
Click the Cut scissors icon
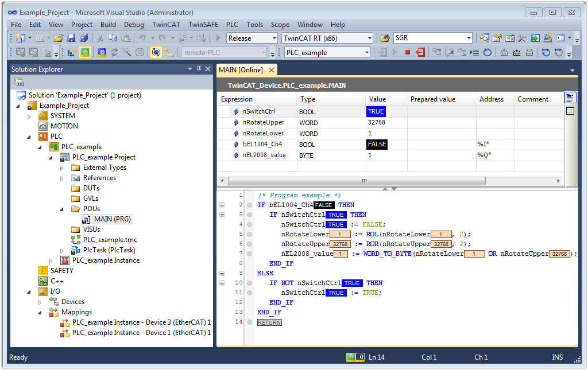[100, 38]
